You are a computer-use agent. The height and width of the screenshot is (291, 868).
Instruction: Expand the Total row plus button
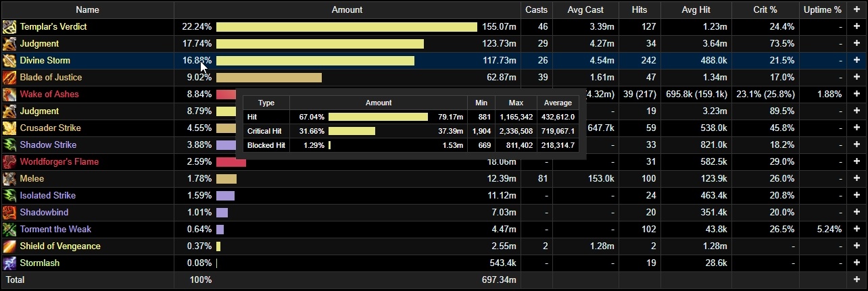click(x=857, y=280)
